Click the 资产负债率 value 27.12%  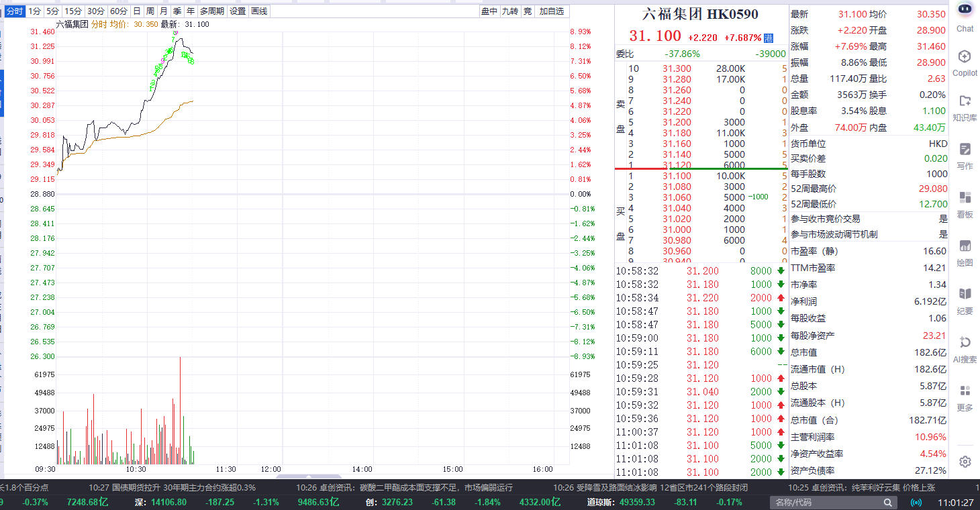coord(930,470)
